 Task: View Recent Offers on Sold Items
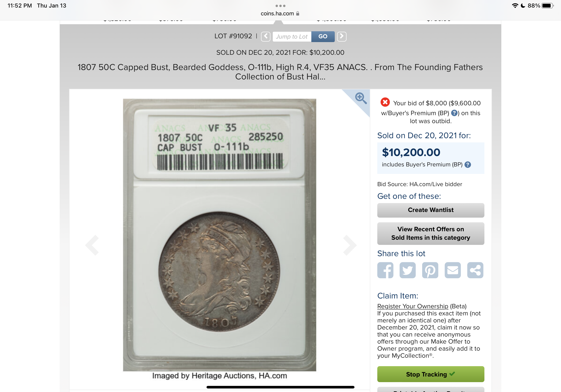coord(431,233)
